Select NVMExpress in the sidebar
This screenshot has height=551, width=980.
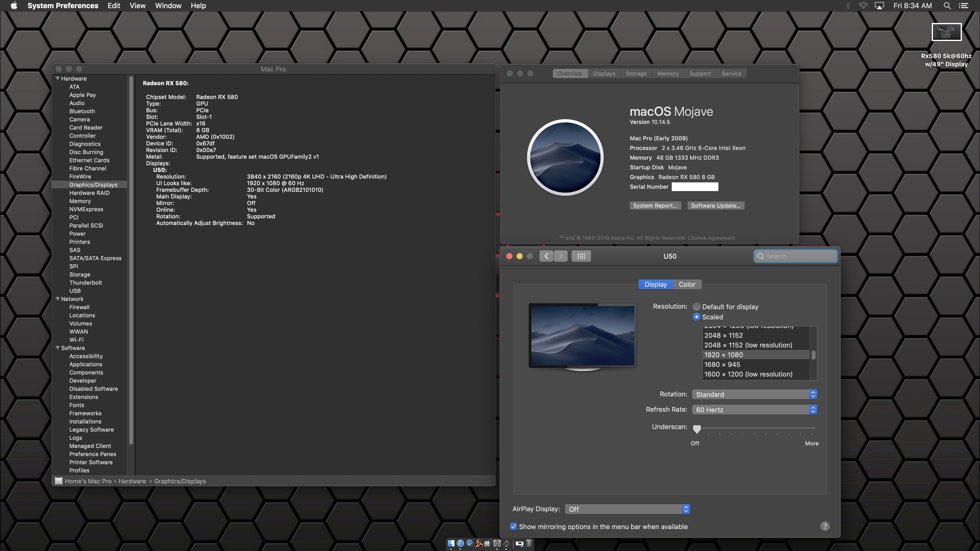point(86,209)
